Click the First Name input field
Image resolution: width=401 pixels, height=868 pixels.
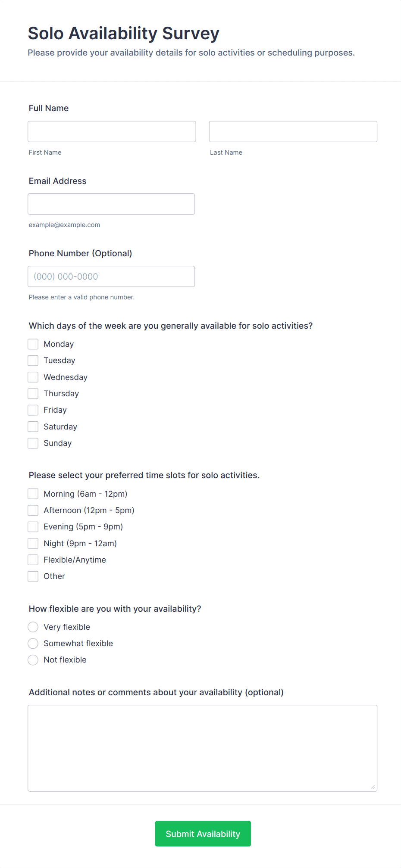112,131
